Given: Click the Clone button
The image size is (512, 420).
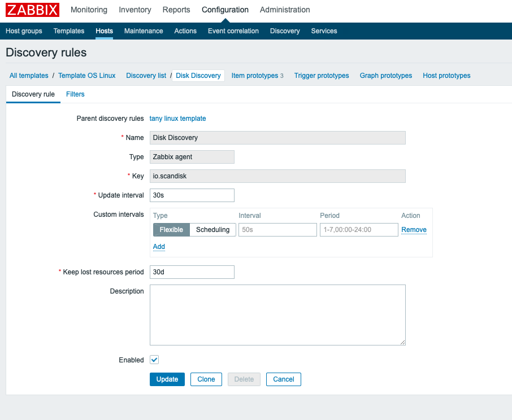Looking at the screenshot, I should 206,379.
